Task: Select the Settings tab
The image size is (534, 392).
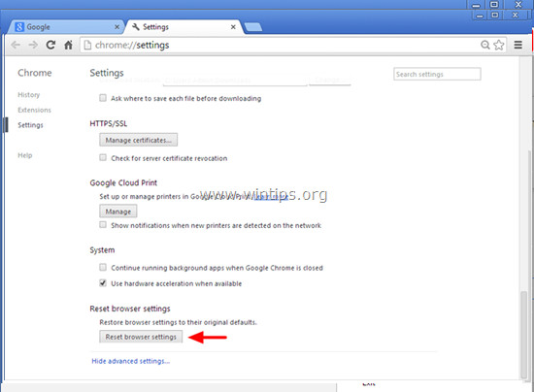Action: [x=184, y=27]
